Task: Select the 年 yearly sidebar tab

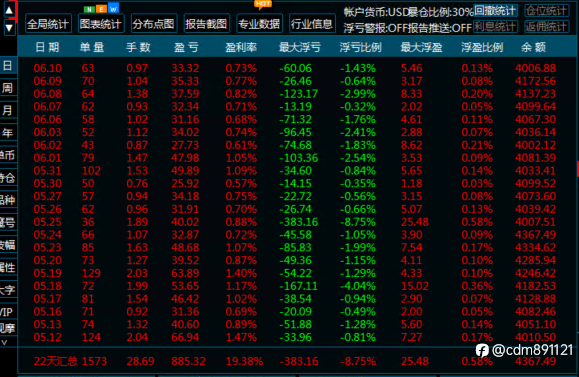Action: (8, 133)
